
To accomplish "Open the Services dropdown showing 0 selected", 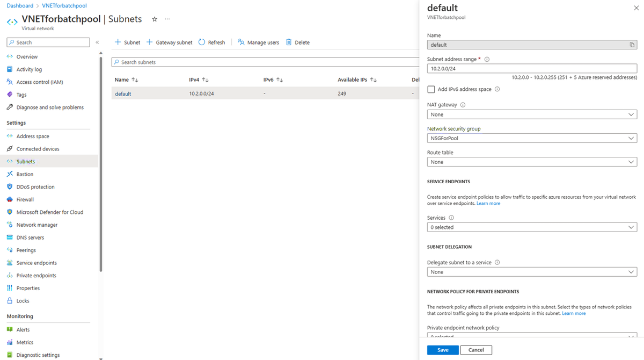I will 532,227.
